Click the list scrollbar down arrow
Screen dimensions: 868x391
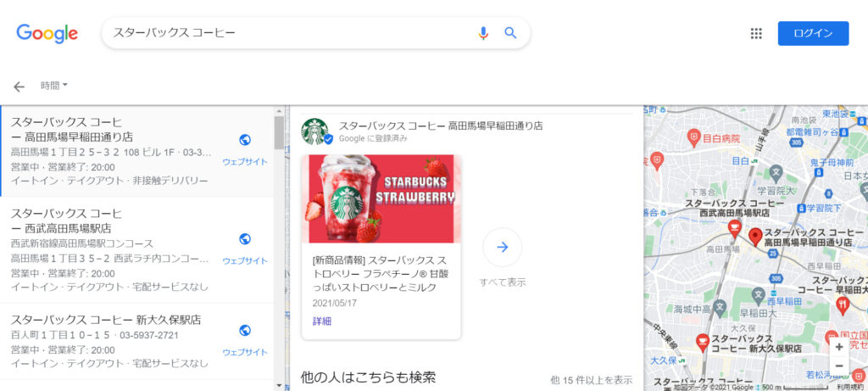[279, 385]
